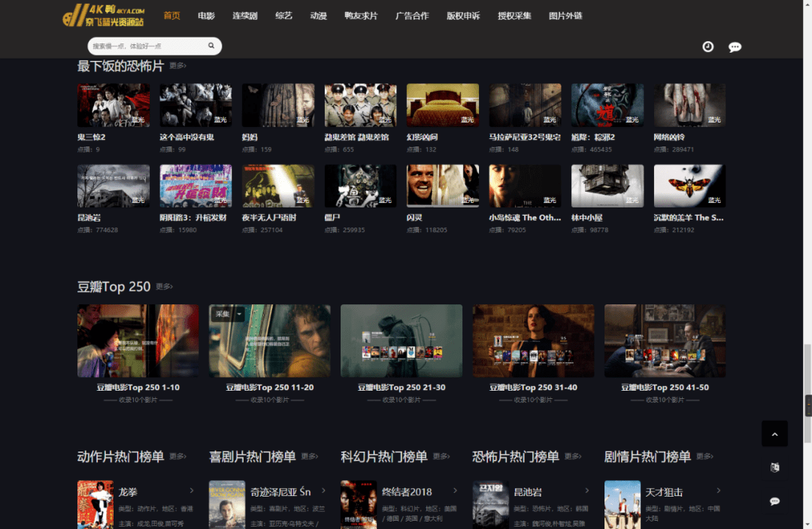This screenshot has width=812, height=529.
Task: Open the 小岛惊魂 The Oth... thumbnail
Action: (x=525, y=186)
